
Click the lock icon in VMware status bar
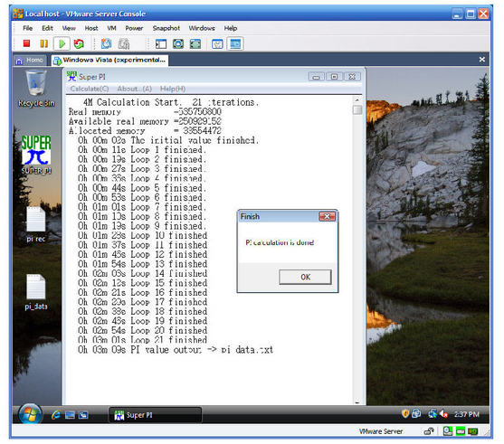pyautogui.click(x=429, y=431)
